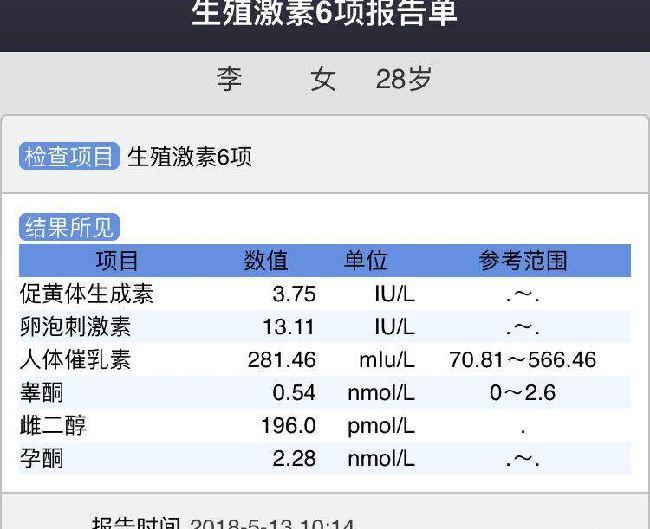
Task: Select the value 281.46 in the table
Action: (282, 360)
